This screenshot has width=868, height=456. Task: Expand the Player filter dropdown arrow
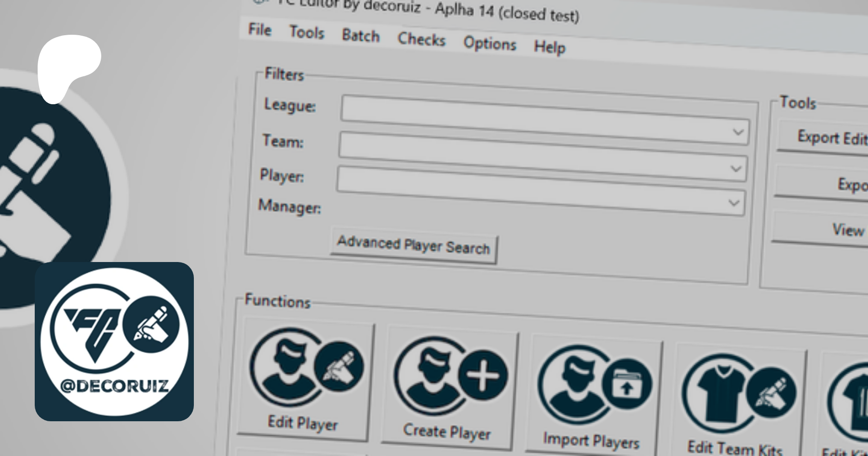point(734,203)
